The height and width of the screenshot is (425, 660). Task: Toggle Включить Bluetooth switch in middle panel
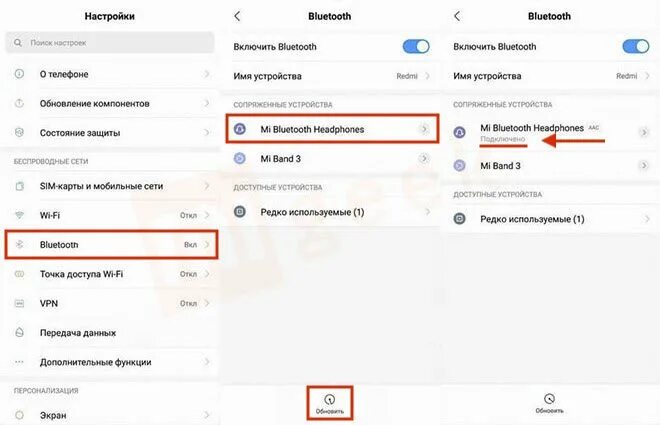(416, 46)
